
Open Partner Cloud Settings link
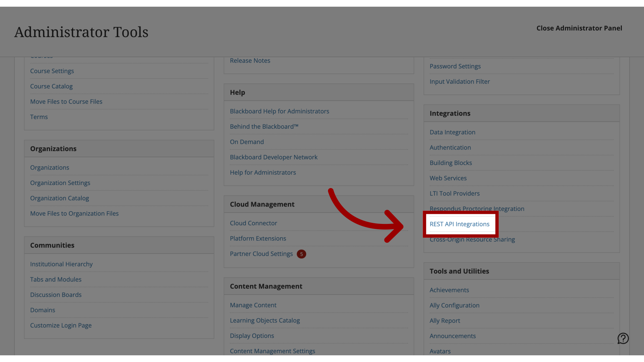pos(261,254)
